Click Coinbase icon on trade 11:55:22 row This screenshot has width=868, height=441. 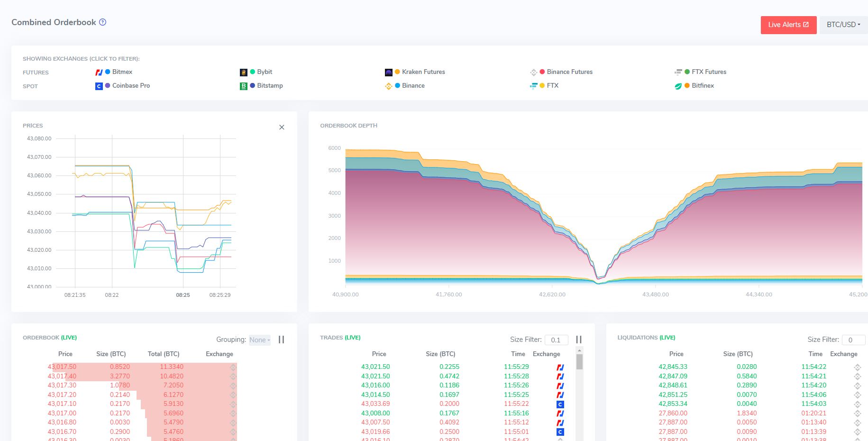click(560, 404)
